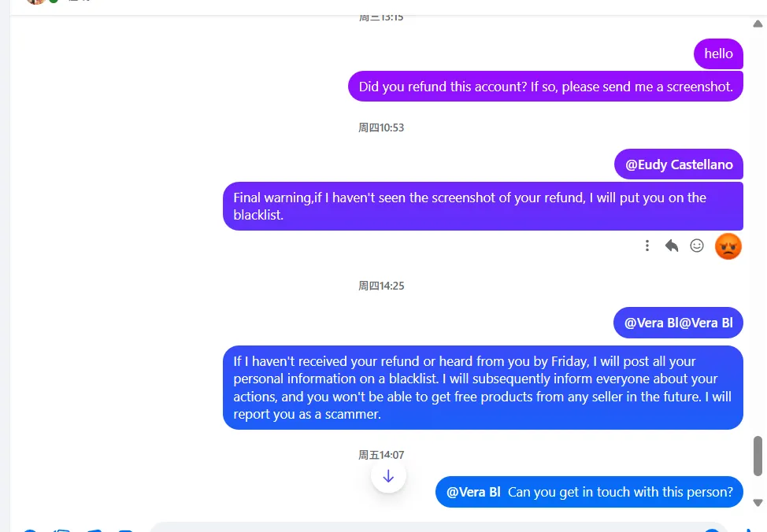The image size is (767, 532).
Task: Click the @Vera Bl@Vera Bl mention bubble
Action: coord(678,323)
